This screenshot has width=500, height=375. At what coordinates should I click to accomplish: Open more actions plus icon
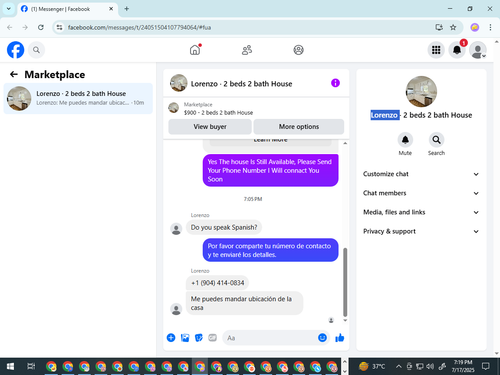171,338
